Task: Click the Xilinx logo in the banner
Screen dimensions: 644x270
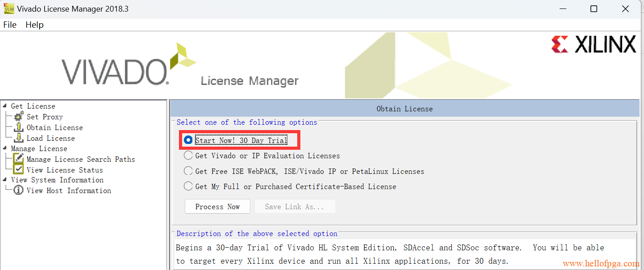Action: tap(594, 45)
